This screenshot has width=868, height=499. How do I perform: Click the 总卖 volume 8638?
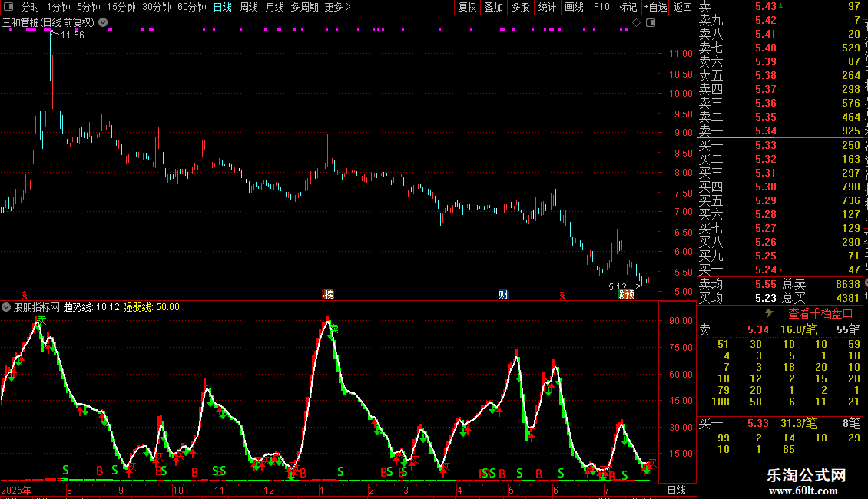(847, 284)
